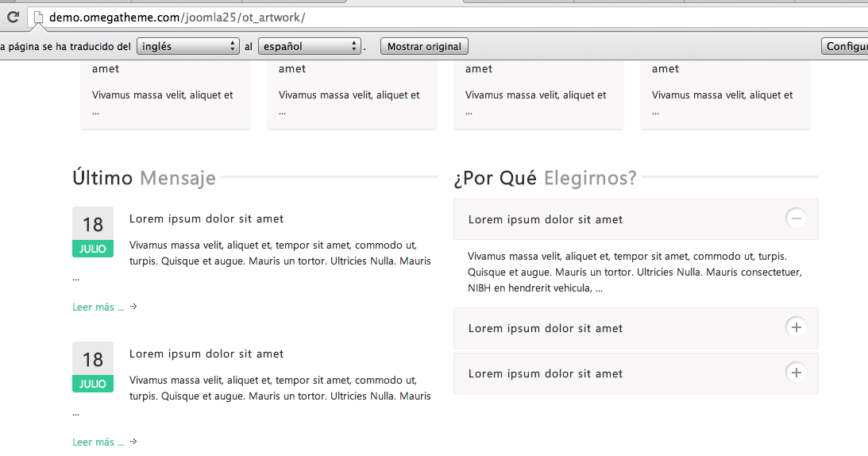Image resolution: width=868 pixels, height=456 pixels.
Task: Click second accordion header Lorem ipsum dolor sit amet
Action: [635, 328]
